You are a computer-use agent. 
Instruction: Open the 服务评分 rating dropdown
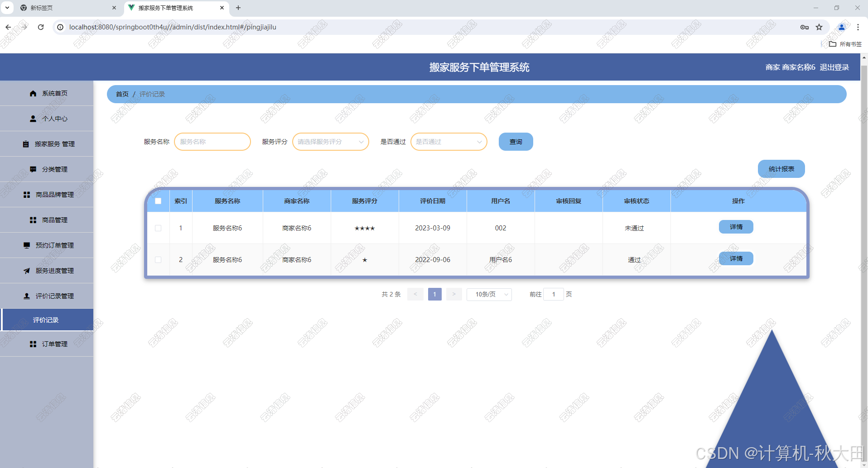point(330,142)
